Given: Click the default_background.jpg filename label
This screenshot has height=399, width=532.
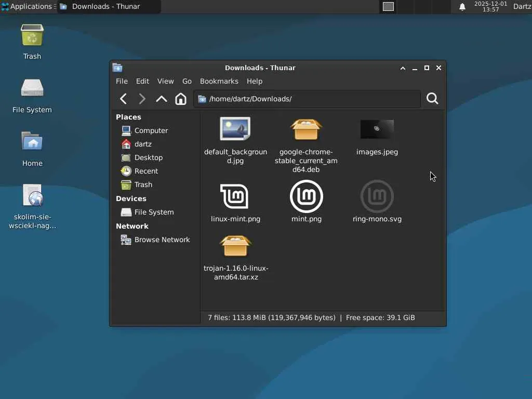Looking at the screenshot, I should click(x=235, y=156).
